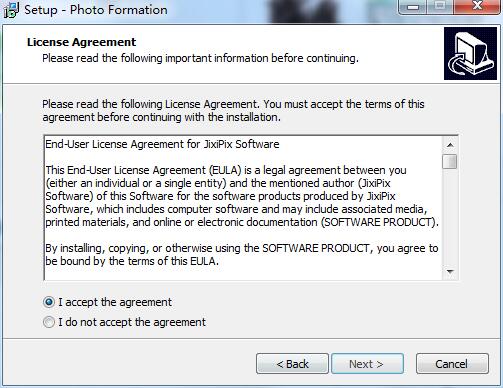The height and width of the screenshot is (388, 503).
Task: Cancel the Photo Formation setup
Action: coord(452,364)
